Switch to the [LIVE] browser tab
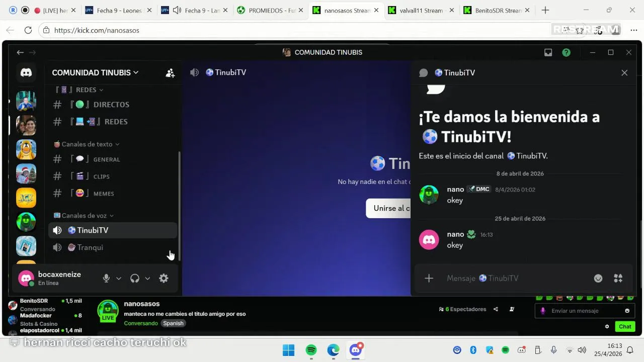Image resolution: width=644 pixels, height=362 pixels. tap(55, 10)
